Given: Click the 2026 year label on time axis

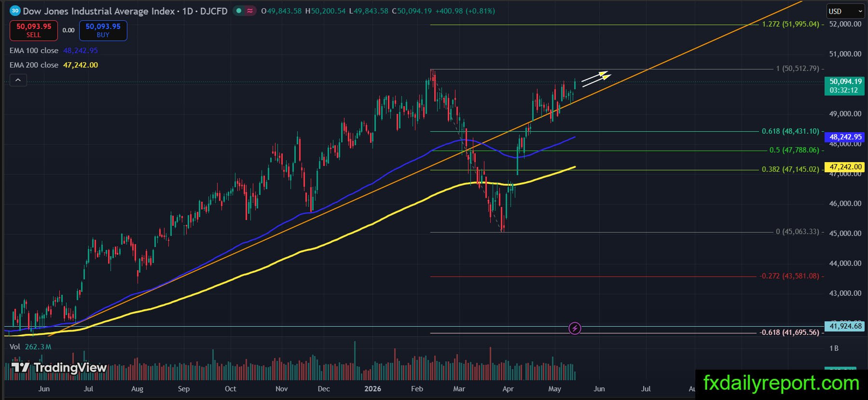Looking at the screenshot, I should 372,389.
